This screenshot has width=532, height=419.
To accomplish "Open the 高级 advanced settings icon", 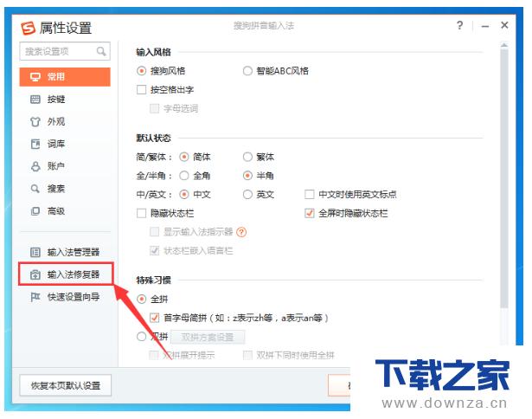I will [x=35, y=210].
